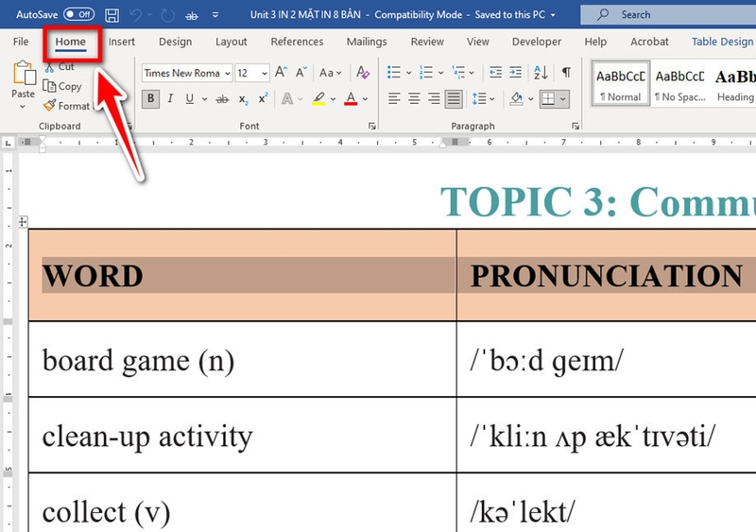Click the Search box
The width and height of the screenshot is (756, 532).
point(668,15)
